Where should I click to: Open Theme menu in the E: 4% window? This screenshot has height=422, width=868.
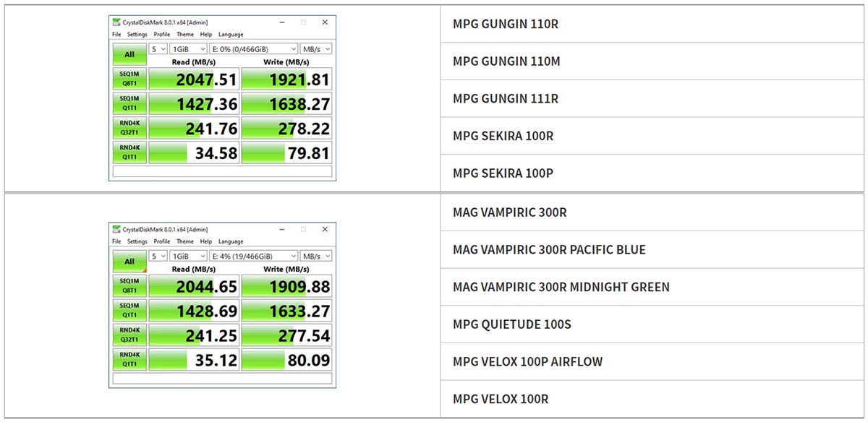click(185, 241)
